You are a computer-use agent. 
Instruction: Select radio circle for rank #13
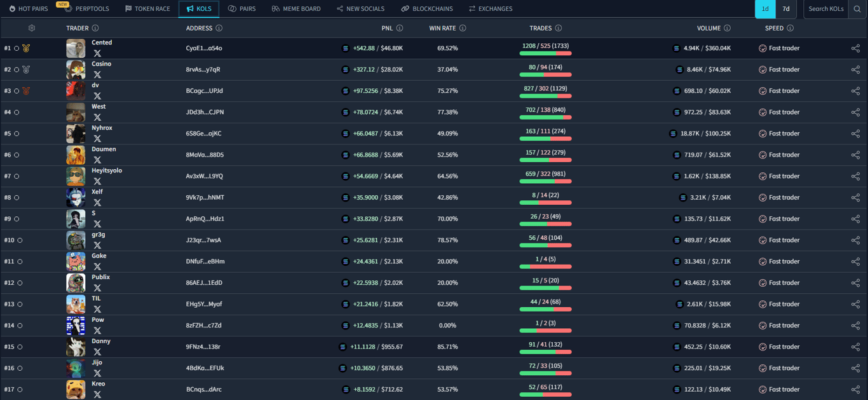20,304
